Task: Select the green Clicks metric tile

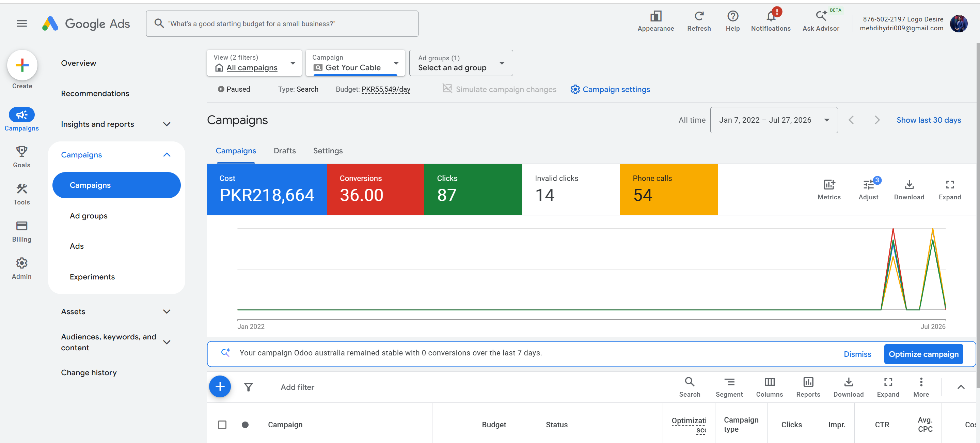Action: coord(473,189)
